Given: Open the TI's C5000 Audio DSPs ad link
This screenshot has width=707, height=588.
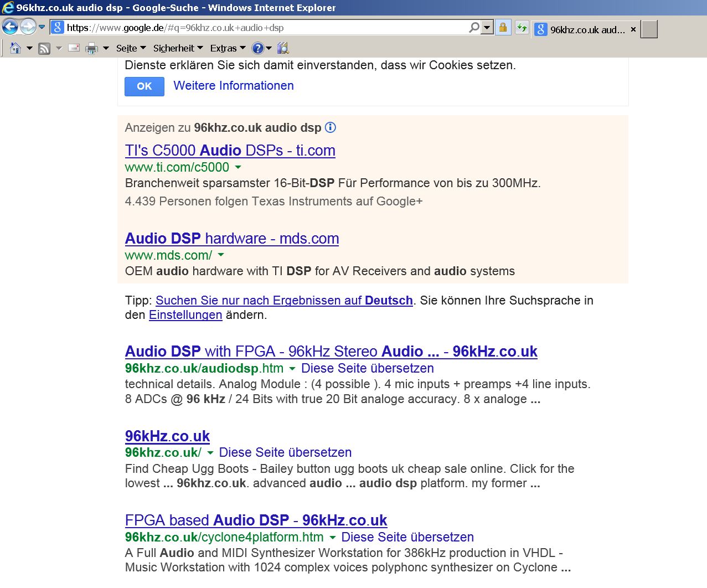Looking at the screenshot, I should pyautogui.click(x=230, y=151).
